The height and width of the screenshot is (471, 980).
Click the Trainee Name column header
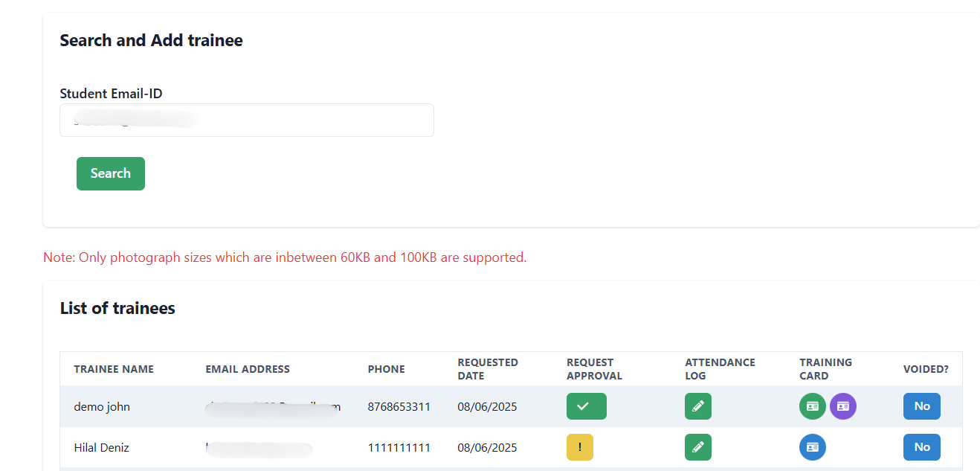coord(114,369)
